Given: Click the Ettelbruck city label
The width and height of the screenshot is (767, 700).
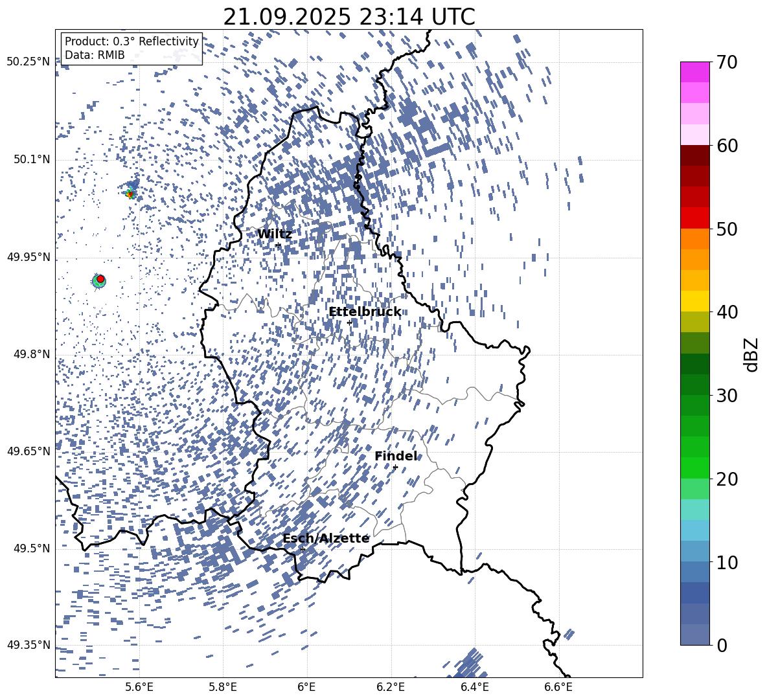Looking at the screenshot, I should [x=365, y=311].
